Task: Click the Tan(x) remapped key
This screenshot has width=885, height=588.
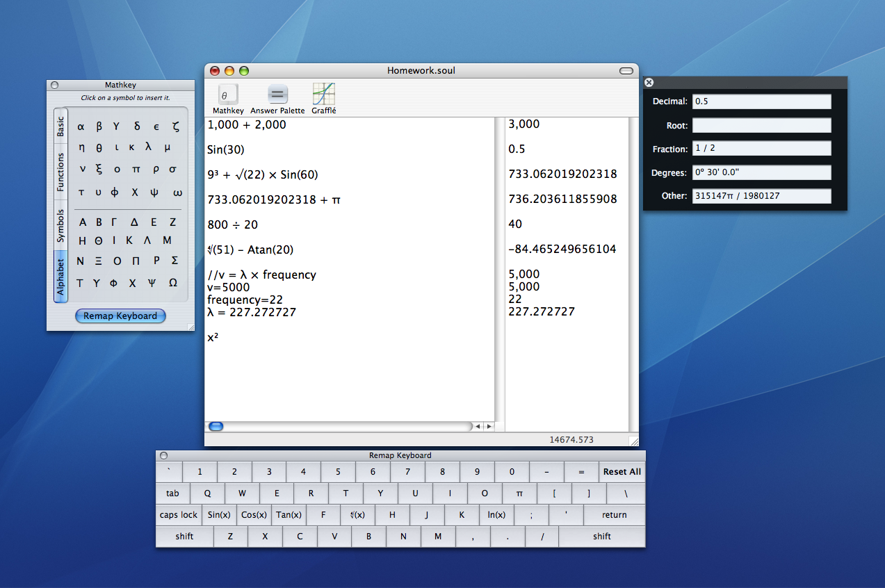Action: pos(289,515)
